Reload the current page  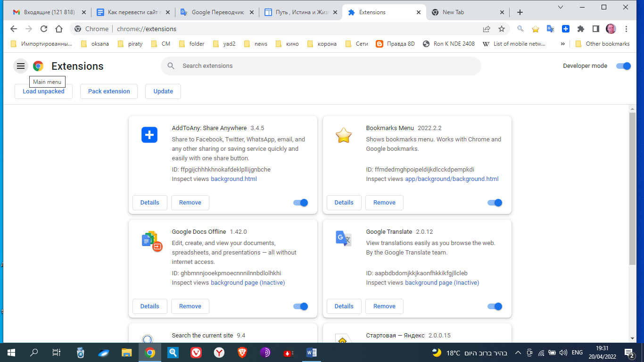pyautogui.click(x=44, y=29)
